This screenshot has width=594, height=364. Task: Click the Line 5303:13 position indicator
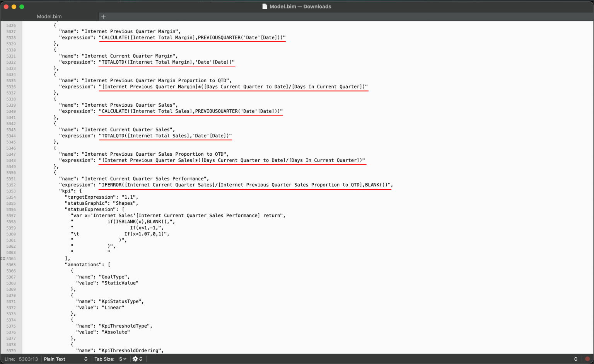pos(22,359)
